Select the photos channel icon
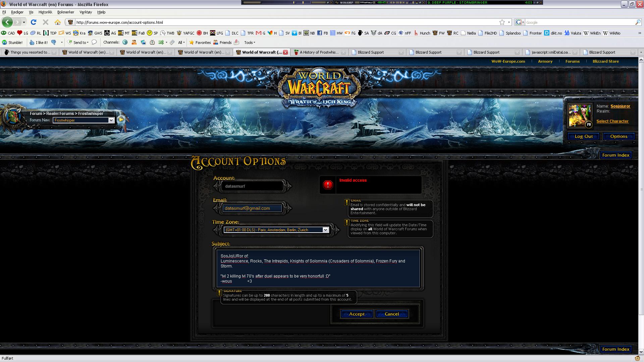The image size is (644, 362). tap(143, 42)
